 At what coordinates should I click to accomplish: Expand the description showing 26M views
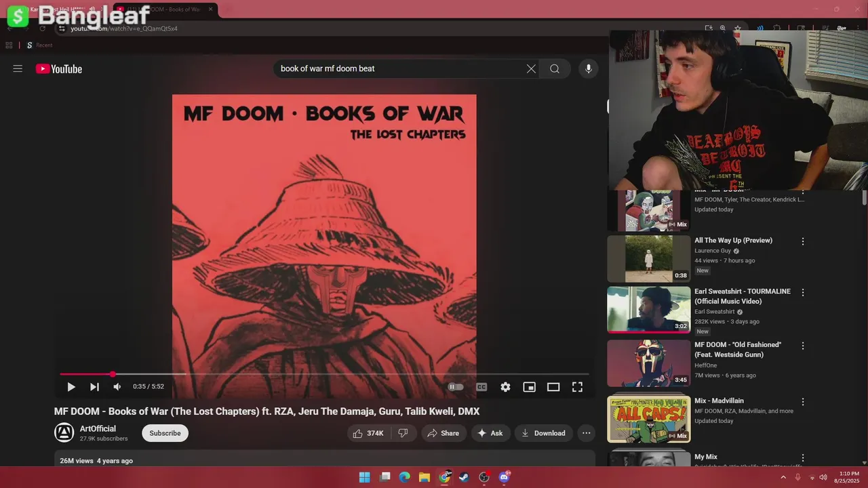click(325, 458)
